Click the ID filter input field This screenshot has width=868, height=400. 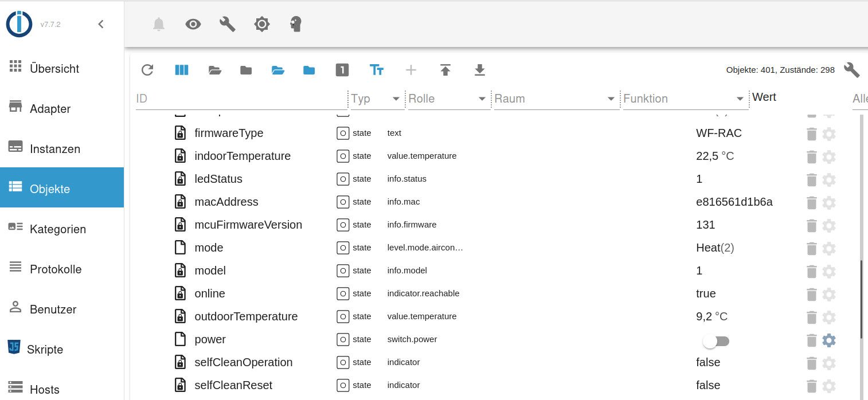(241, 99)
